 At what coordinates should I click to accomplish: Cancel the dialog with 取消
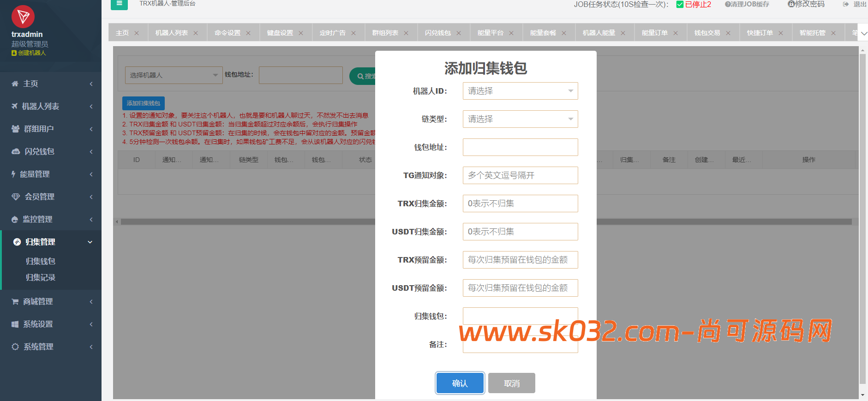[x=512, y=383]
